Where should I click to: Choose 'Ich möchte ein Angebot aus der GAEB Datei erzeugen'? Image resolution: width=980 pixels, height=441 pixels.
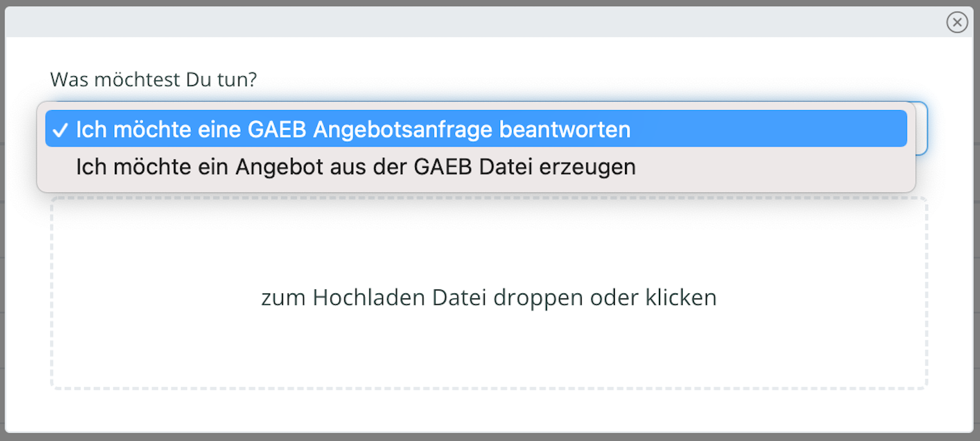(x=476, y=167)
